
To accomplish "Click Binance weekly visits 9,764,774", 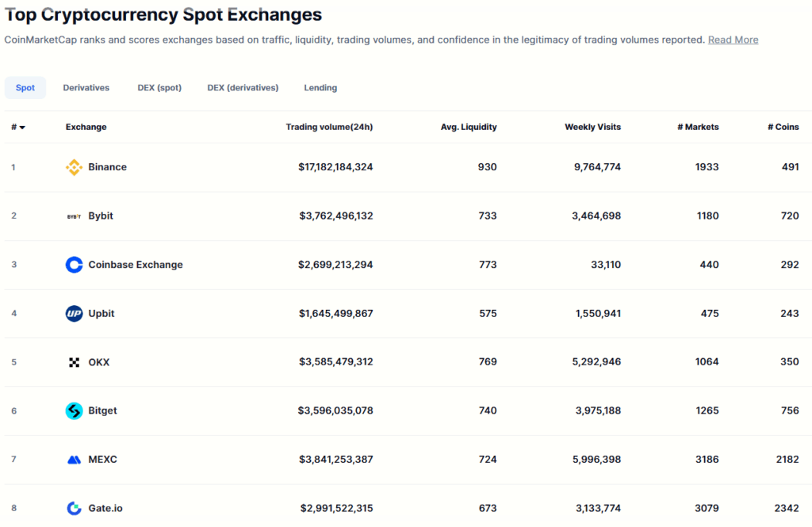I will pos(597,166).
